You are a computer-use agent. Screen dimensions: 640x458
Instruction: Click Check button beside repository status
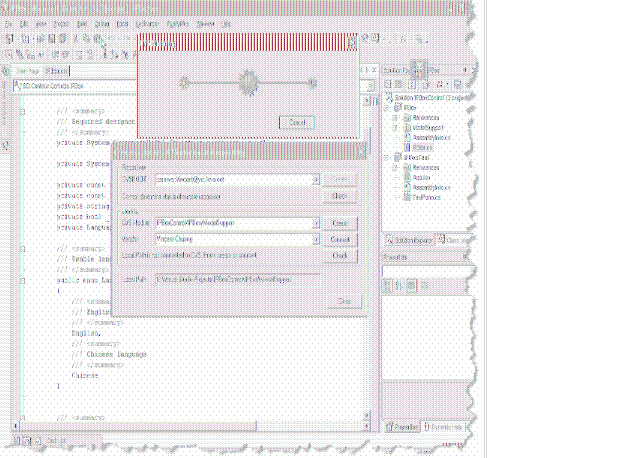340,196
